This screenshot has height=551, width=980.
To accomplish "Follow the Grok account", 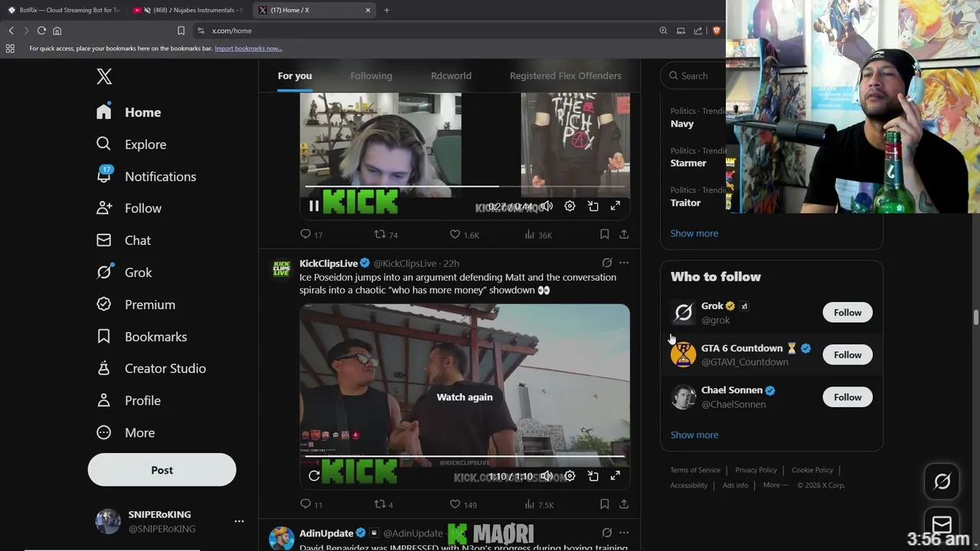I will tap(848, 312).
